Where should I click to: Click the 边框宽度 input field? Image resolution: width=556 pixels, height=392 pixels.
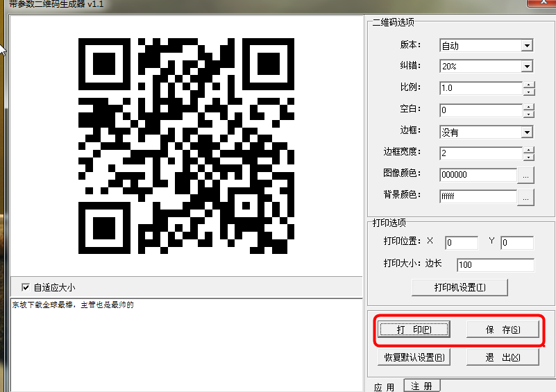tap(481, 153)
